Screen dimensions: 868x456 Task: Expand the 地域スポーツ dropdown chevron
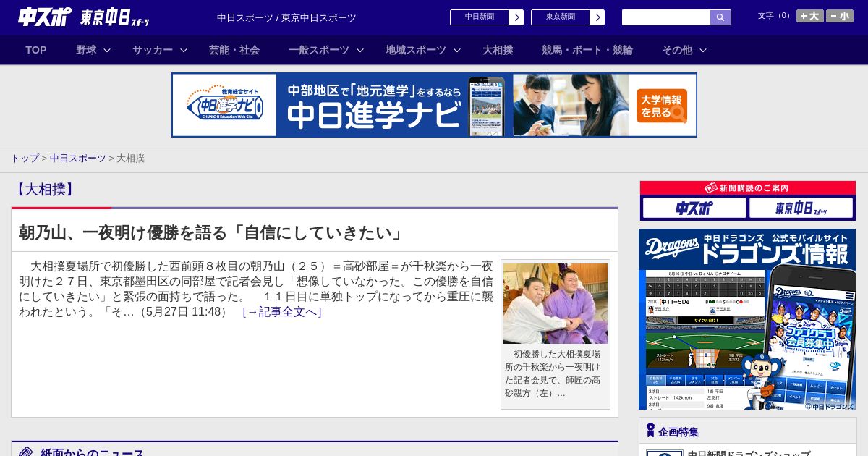(457, 50)
